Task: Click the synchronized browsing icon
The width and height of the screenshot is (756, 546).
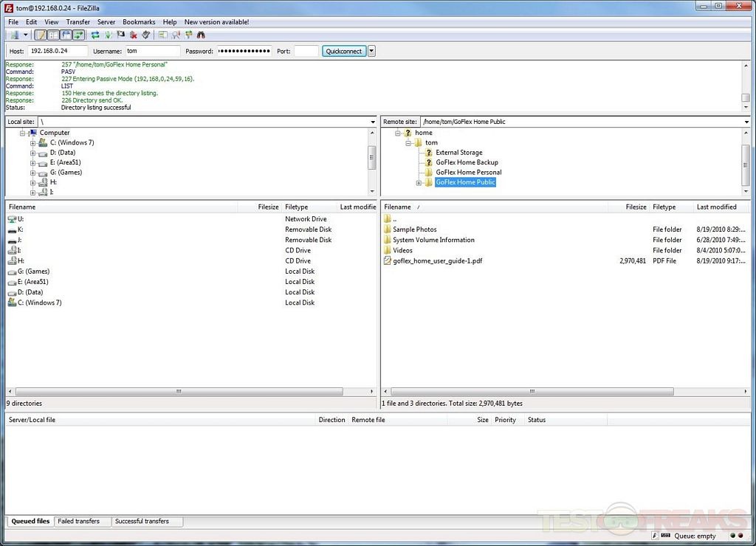Action: (188, 35)
